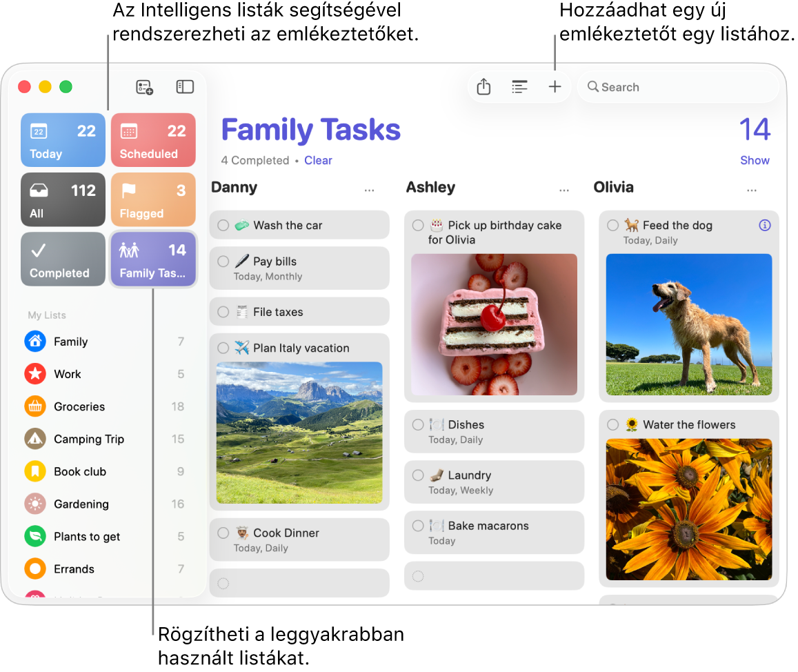Clear the completed reminders
The width and height of the screenshot is (798, 672).
[318, 160]
